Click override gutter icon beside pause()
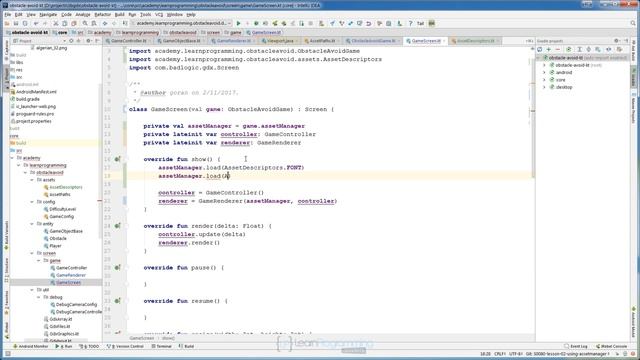Viewport: 640px width, 360px height. 118,268
